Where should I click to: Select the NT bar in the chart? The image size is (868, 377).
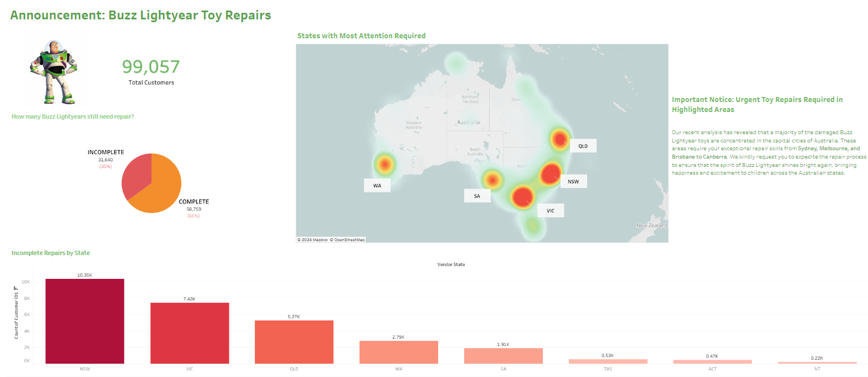(x=817, y=363)
